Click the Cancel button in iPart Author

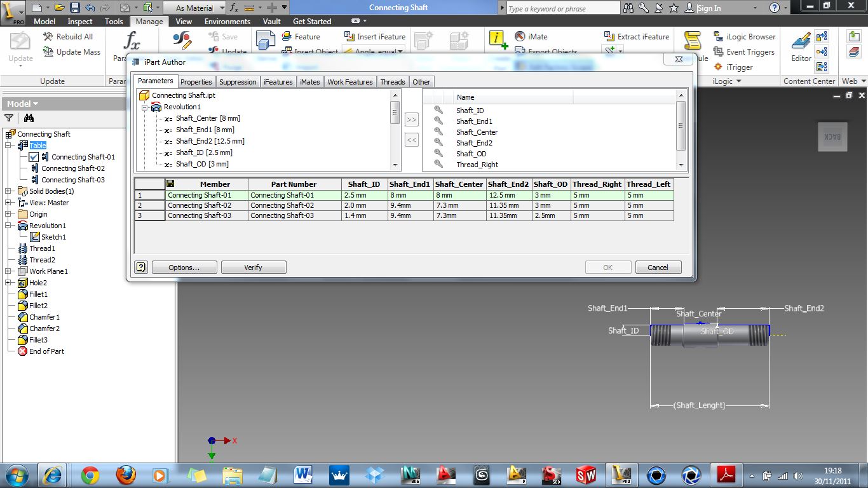(658, 268)
